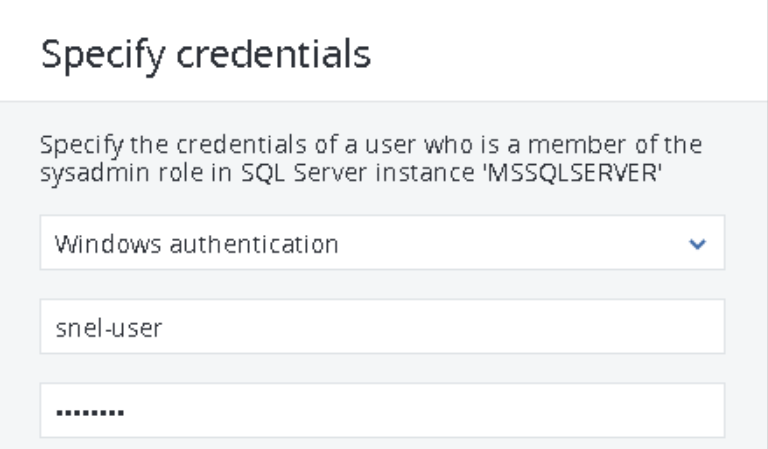Open the Windows authentication dropdown
Image resolution: width=768 pixels, height=449 pixels.
click(x=382, y=242)
